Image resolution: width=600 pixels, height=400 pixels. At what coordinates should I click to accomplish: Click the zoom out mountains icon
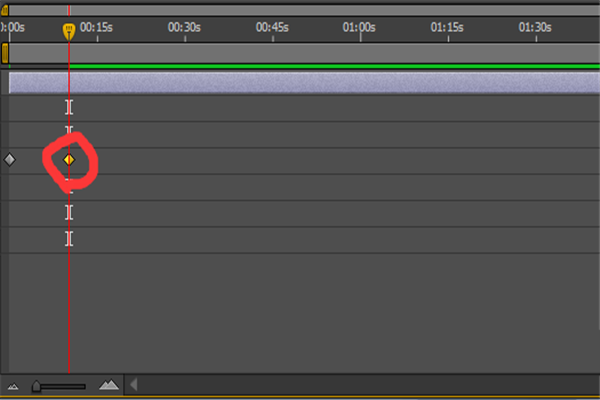tap(13, 386)
